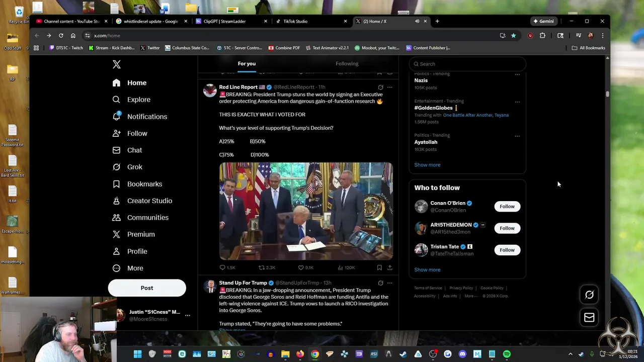Screen dimensions: 644x362
Task: Share the Red Line Report post
Action: point(390,267)
